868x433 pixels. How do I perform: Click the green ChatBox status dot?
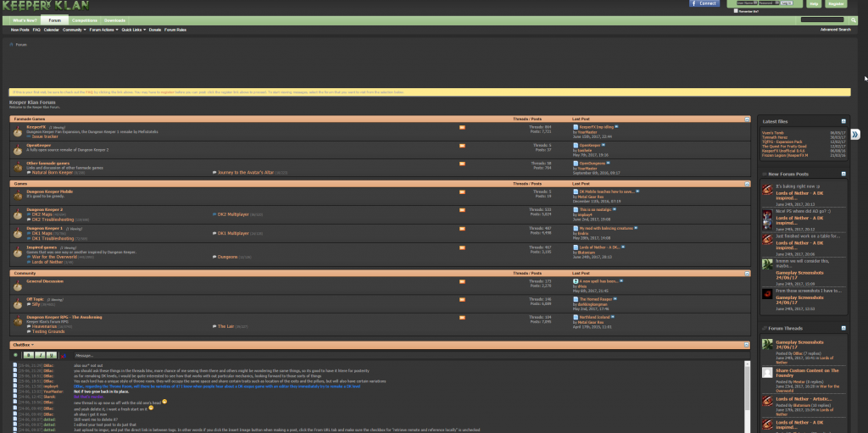click(x=15, y=356)
